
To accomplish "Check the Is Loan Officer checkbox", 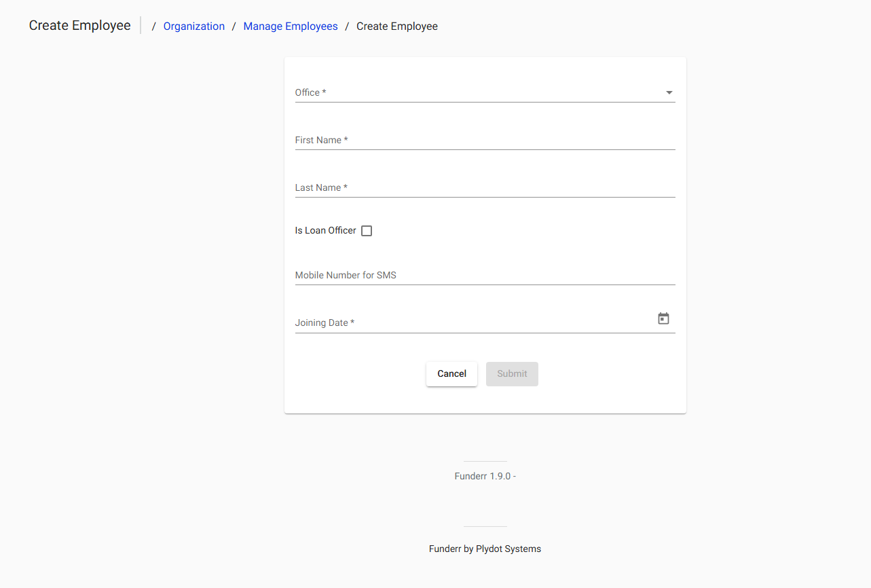I will click(x=366, y=230).
